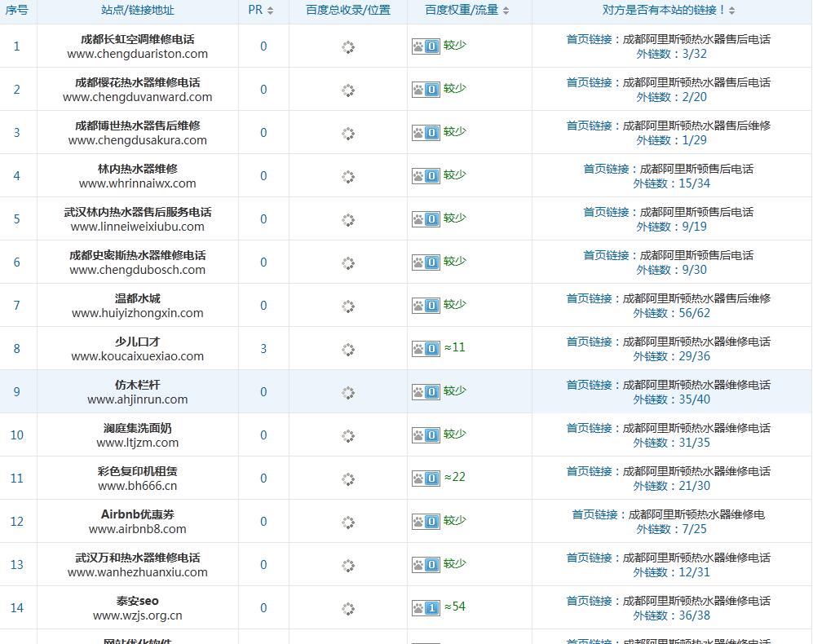
Task: Click PR value 3 for 少儿口才
Action: pyautogui.click(x=263, y=349)
